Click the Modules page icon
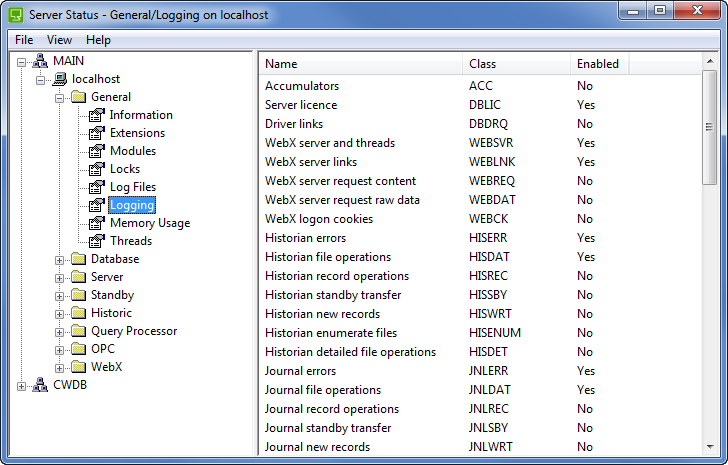Screen dimensions: 728x465 coord(97,151)
